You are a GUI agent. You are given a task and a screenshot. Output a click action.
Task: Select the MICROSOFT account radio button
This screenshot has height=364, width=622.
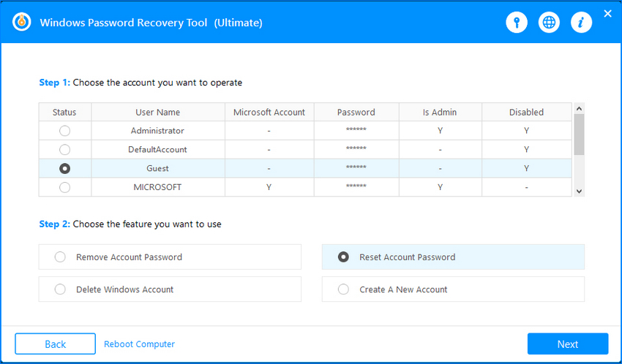tap(64, 187)
